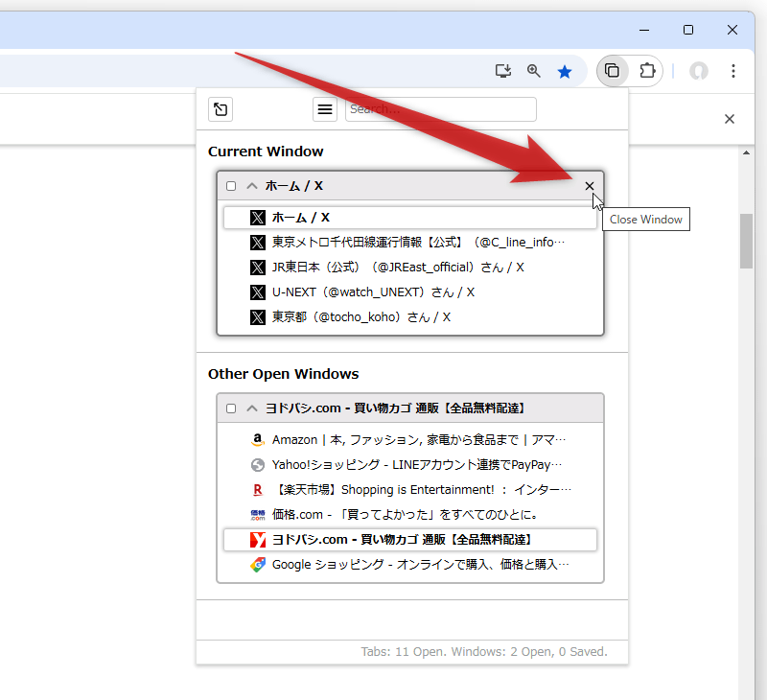Click the blue bookmark star icon
The height and width of the screenshot is (700, 767).
pyautogui.click(x=565, y=72)
